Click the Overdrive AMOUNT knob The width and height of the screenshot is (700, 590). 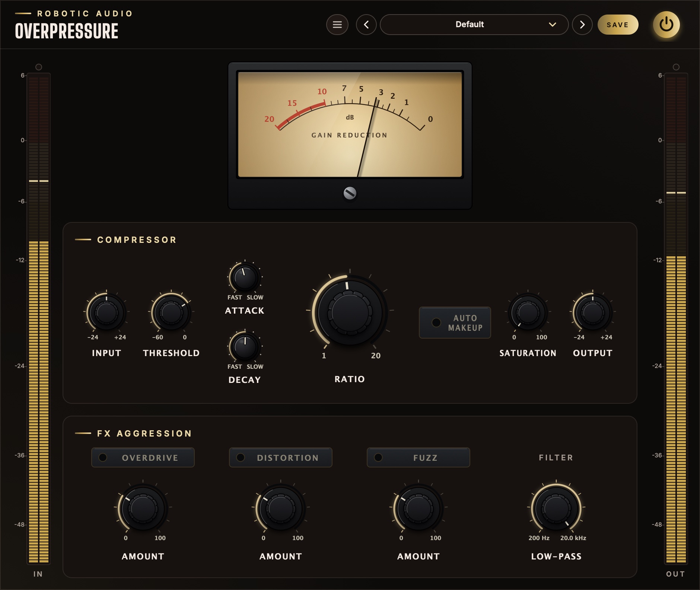(143, 508)
